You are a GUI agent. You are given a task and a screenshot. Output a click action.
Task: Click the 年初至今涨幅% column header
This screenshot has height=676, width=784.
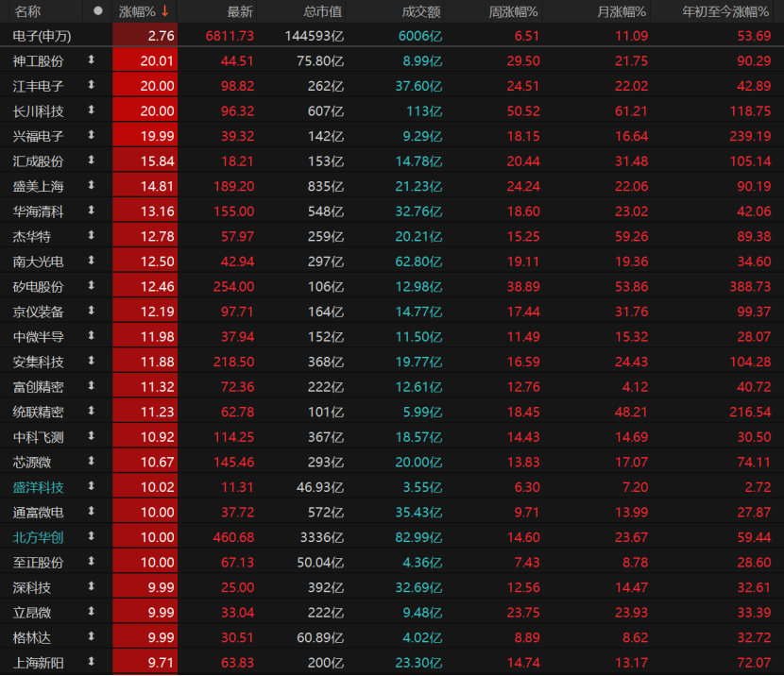(725, 11)
